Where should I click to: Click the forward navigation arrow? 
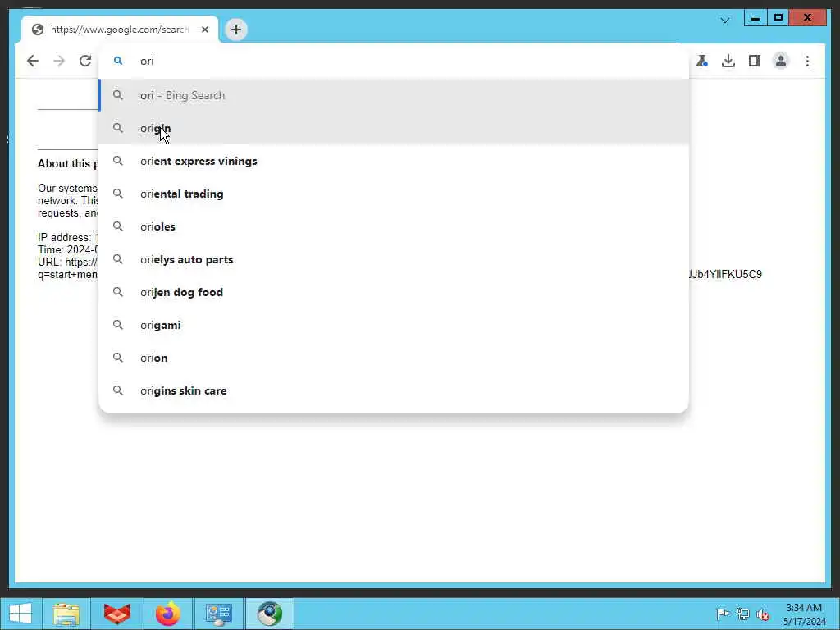click(59, 61)
